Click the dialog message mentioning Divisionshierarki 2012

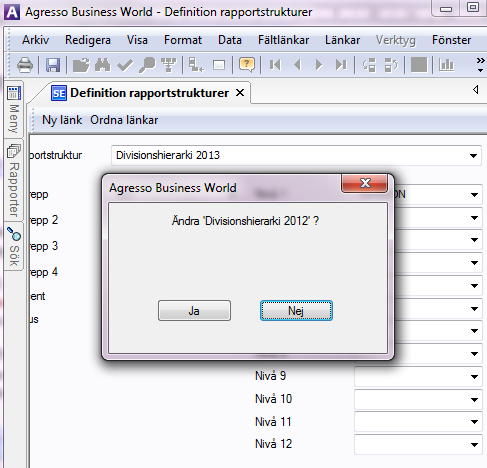coord(245,221)
